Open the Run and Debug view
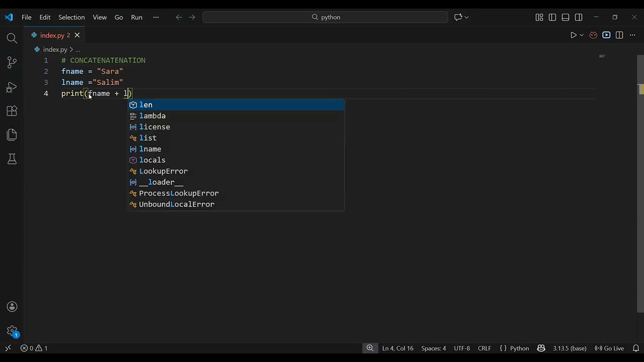This screenshot has width=644, height=362. click(12, 87)
